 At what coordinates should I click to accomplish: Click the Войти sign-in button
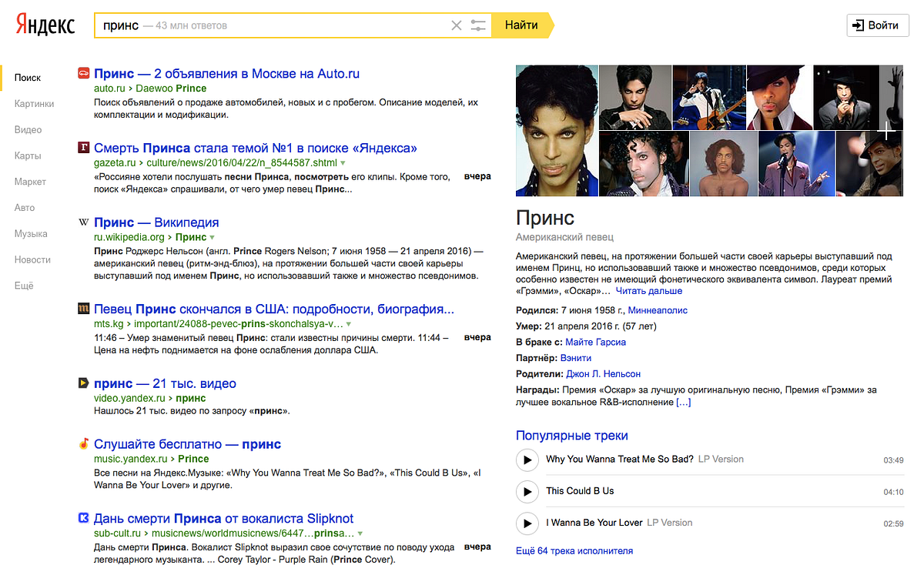click(878, 25)
